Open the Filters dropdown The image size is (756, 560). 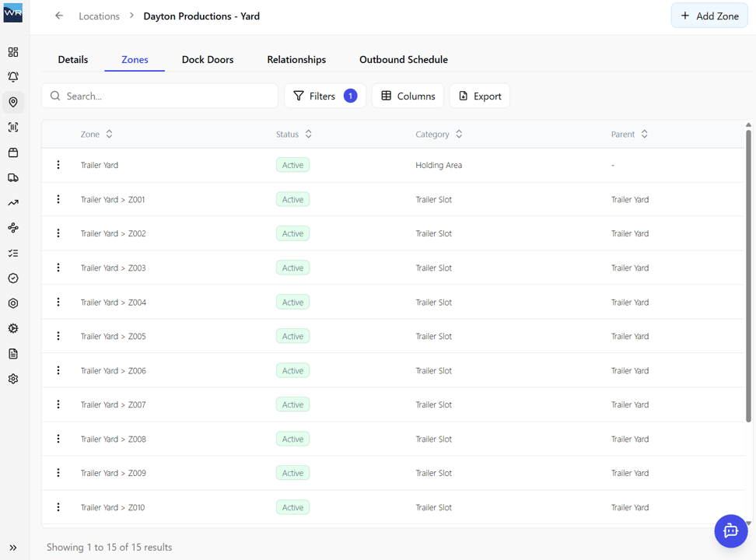324,96
